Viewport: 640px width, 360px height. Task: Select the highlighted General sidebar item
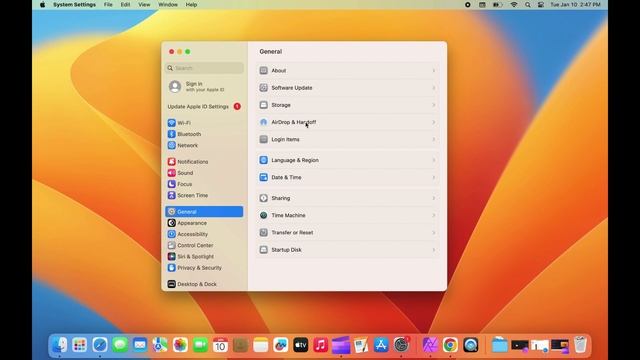(x=204, y=211)
